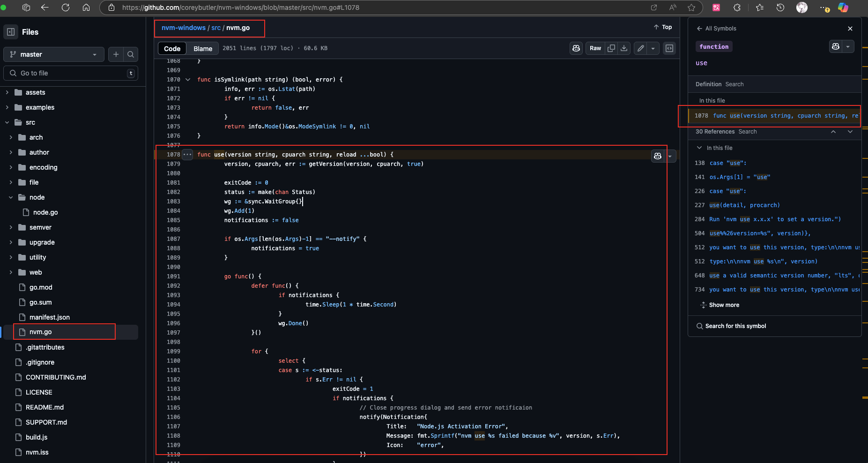Open the master branch selector
This screenshot has height=463, width=868.
click(53, 54)
